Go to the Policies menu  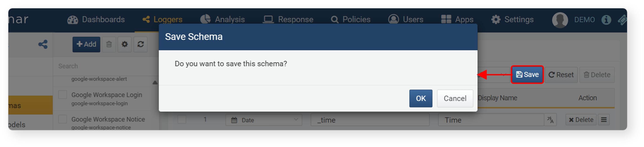(350, 20)
